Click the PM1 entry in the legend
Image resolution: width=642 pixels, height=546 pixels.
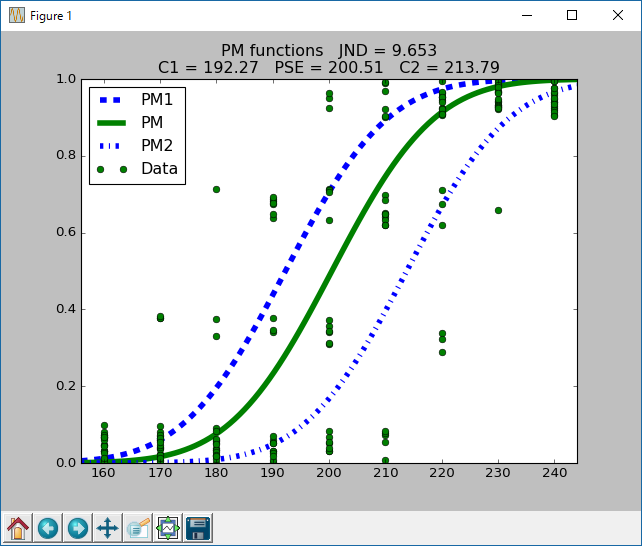(x=155, y=101)
